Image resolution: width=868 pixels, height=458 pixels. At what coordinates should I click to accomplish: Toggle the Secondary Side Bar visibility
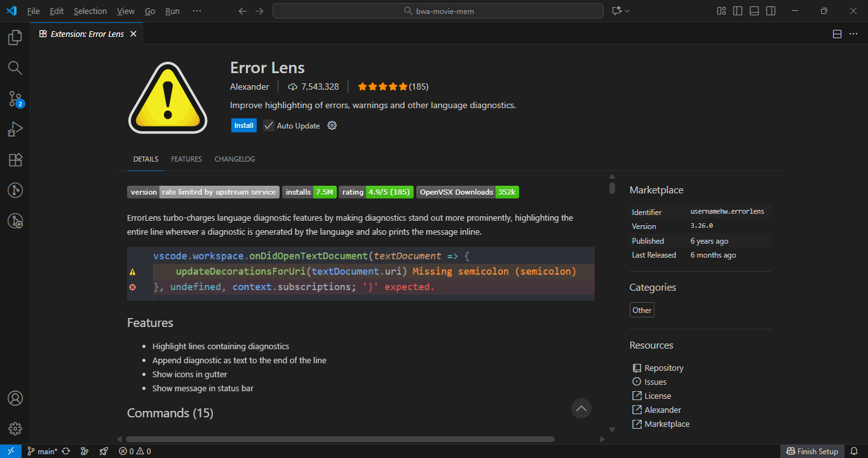click(770, 11)
